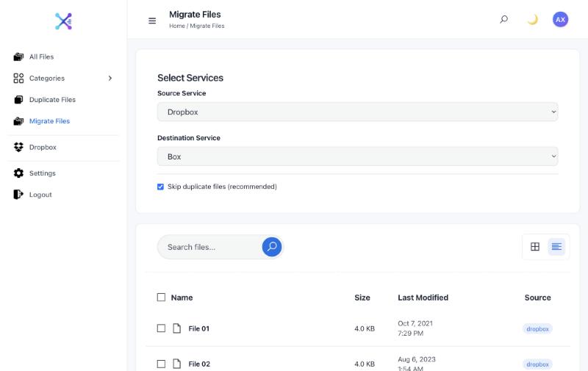Check the select-all Name header checkbox

tap(161, 298)
